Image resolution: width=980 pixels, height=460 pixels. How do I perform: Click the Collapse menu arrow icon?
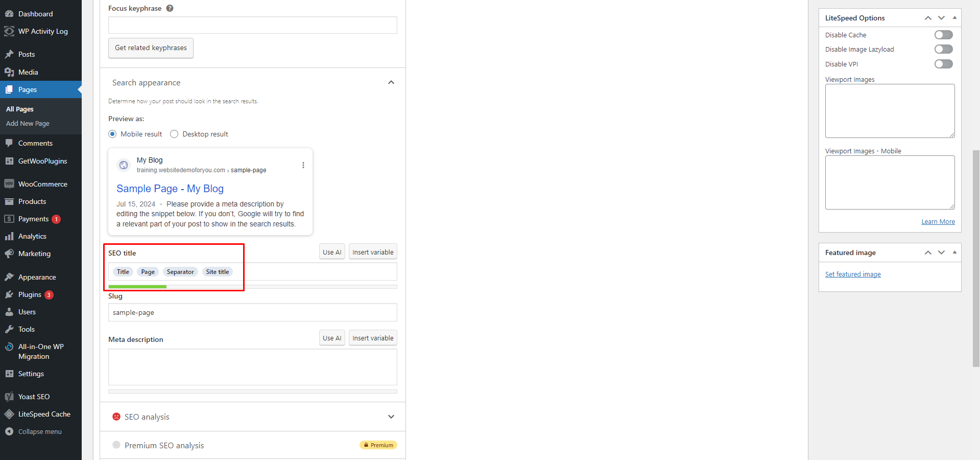click(x=9, y=431)
